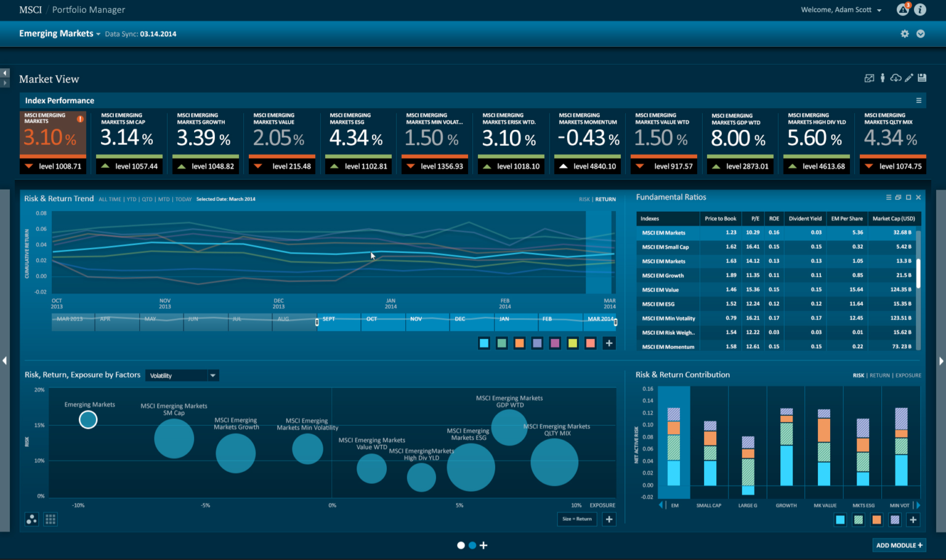Click right handle of timeline range at MAR 2014
The width and height of the screenshot is (946, 560).
coord(615,322)
